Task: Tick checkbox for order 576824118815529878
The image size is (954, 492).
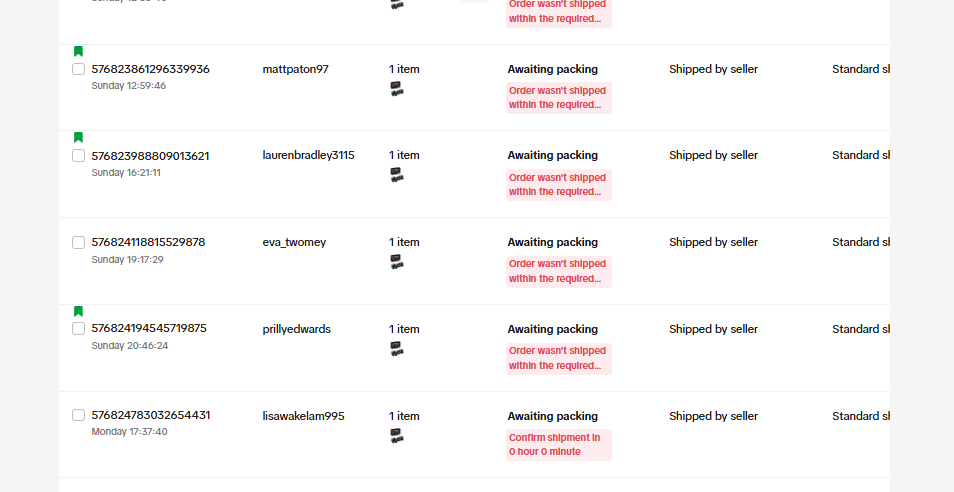Action: pyautogui.click(x=78, y=243)
